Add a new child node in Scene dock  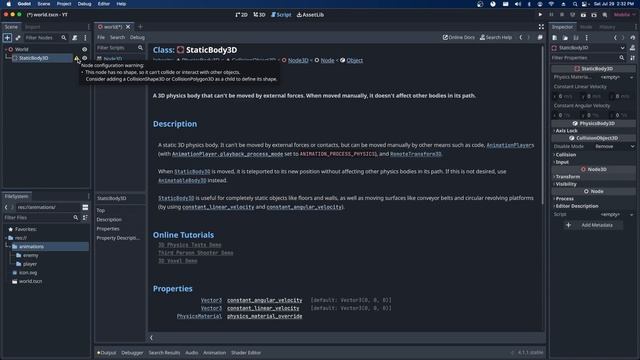point(7,38)
